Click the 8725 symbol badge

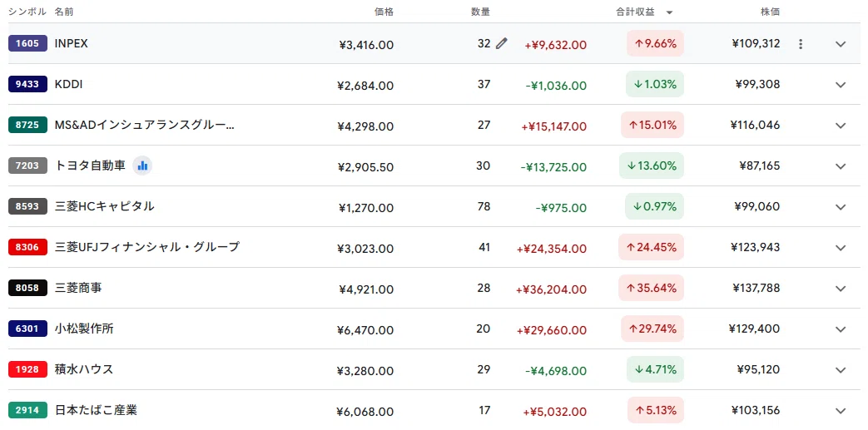pyautogui.click(x=27, y=125)
